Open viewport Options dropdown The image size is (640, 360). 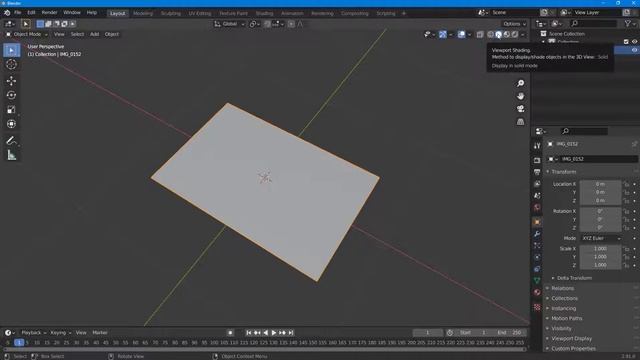coord(514,24)
